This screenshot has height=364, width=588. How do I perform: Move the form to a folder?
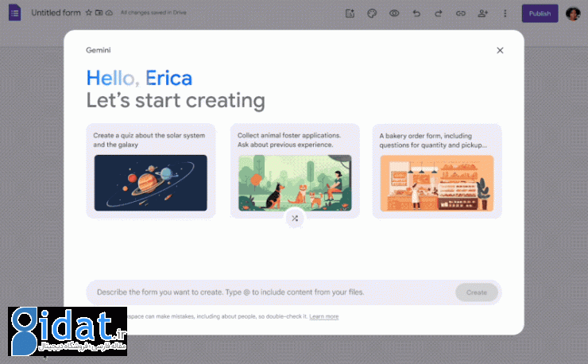pos(99,13)
